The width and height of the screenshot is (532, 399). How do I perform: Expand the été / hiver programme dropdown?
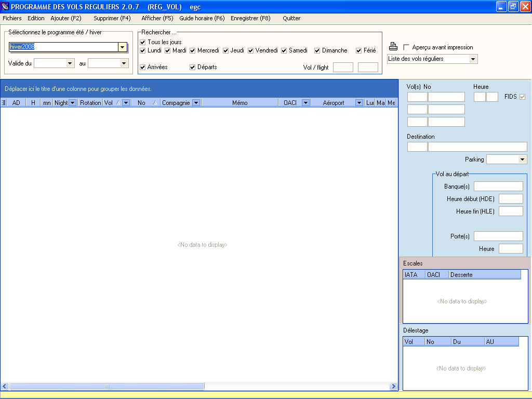(x=123, y=47)
